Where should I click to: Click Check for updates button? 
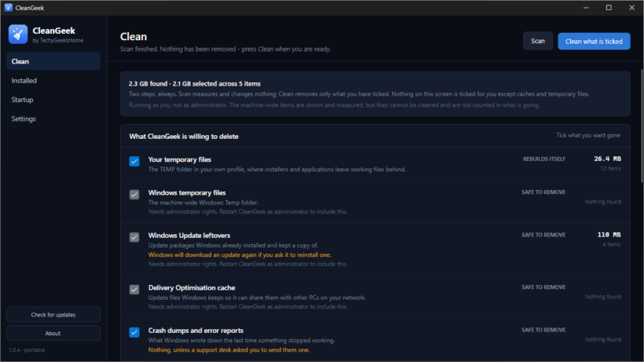[53, 315]
